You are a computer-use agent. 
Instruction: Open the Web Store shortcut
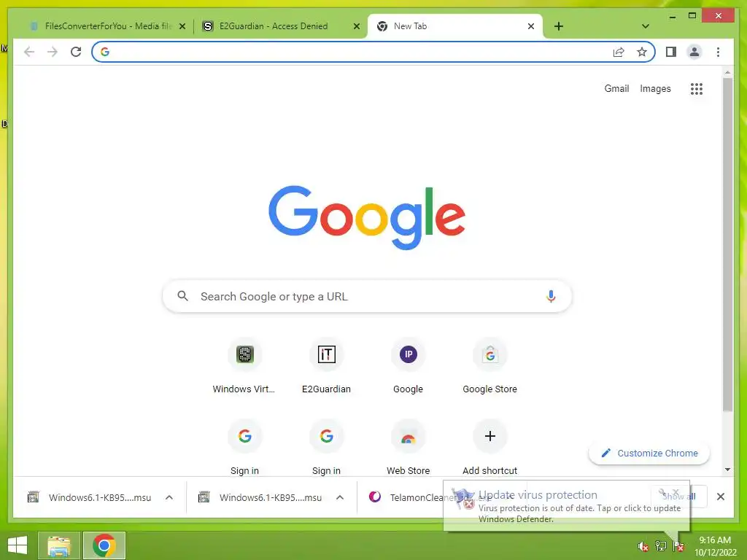(x=409, y=447)
